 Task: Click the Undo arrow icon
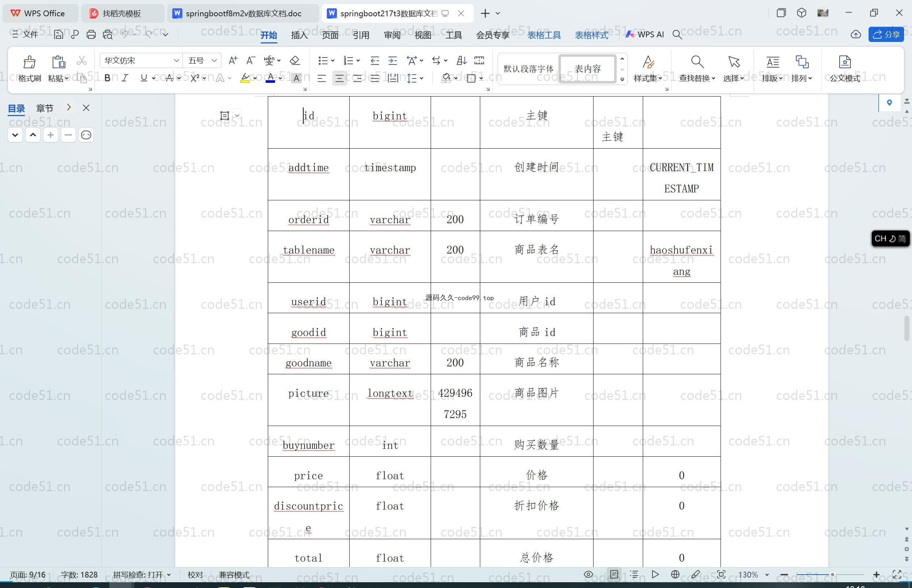(124, 34)
